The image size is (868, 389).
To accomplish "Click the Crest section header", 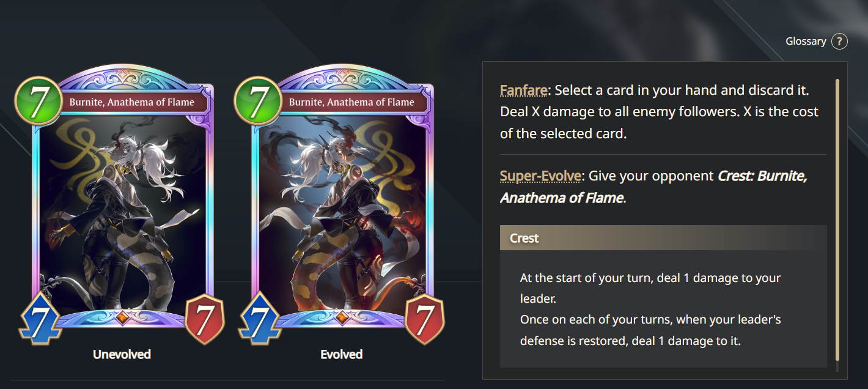I will click(663, 238).
